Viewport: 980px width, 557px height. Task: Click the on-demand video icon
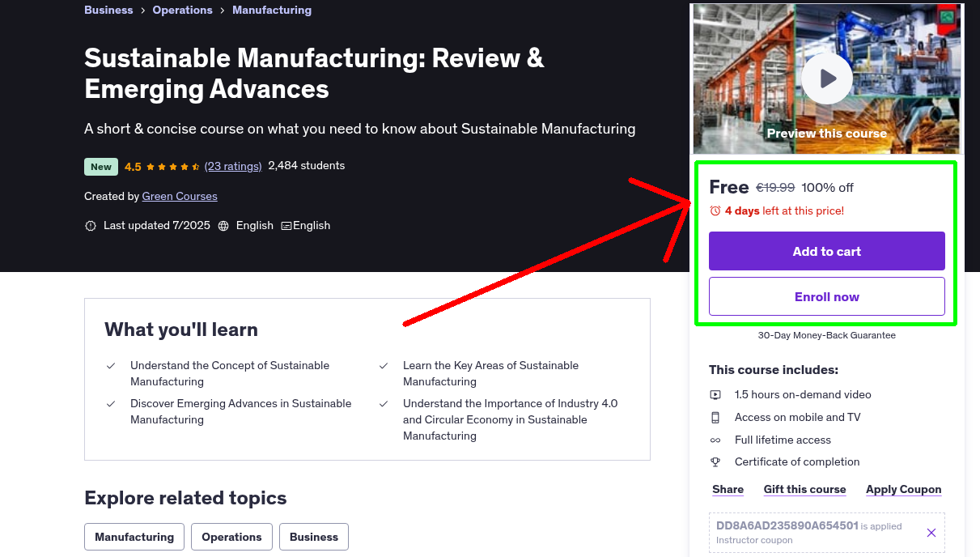(x=715, y=395)
